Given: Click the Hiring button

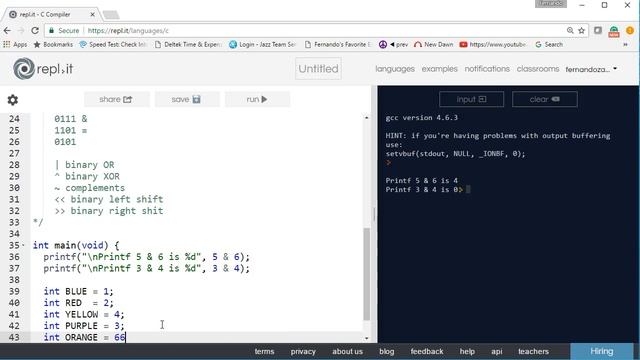Looking at the screenshot, I should point(602,351).
